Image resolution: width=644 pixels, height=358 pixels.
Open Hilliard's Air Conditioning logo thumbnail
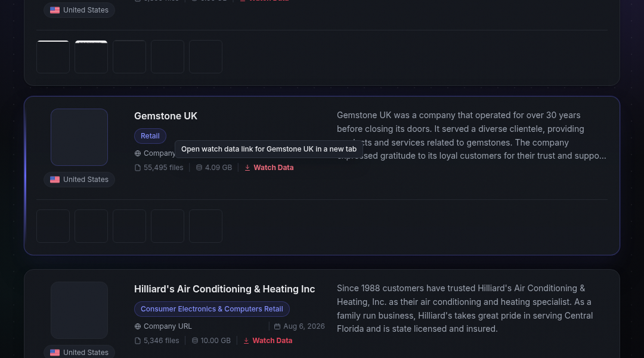79,310
